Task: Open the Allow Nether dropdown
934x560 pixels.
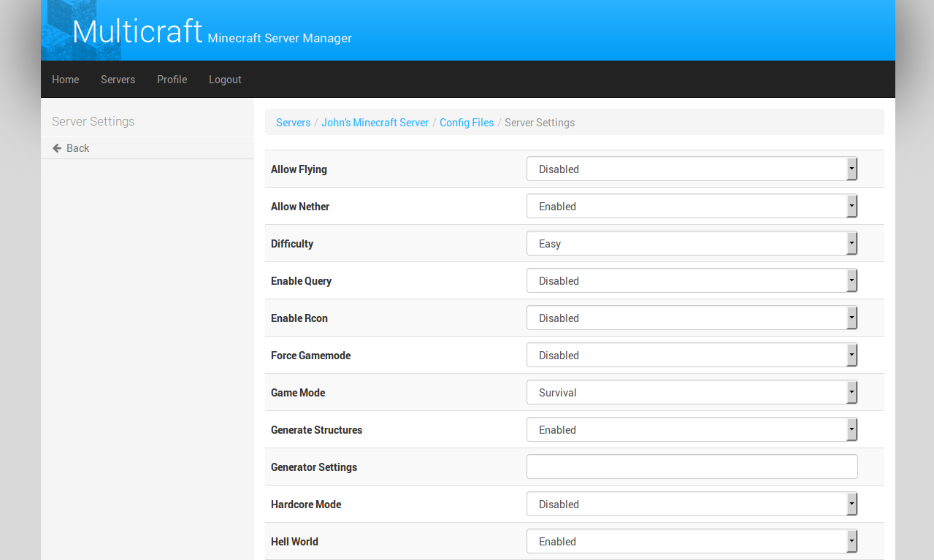Action: tap(692, 206)
